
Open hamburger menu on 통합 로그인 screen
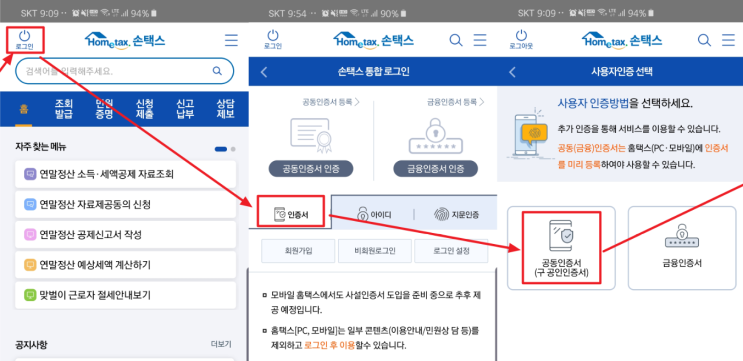(480, 40)
